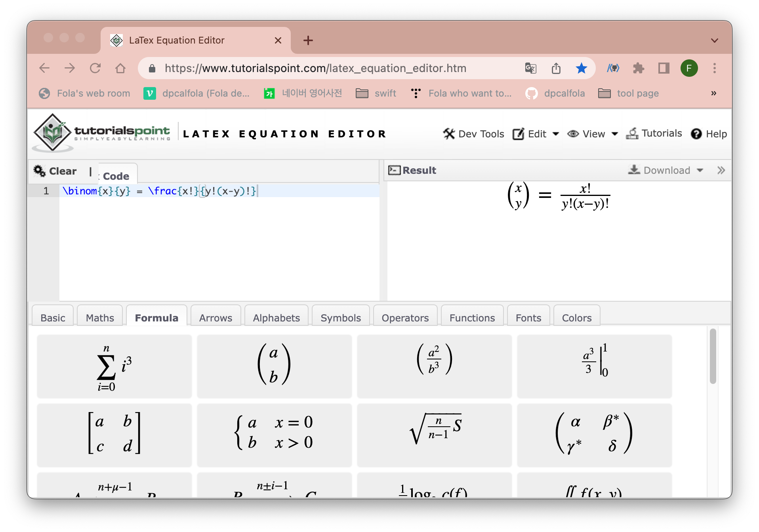Click the browser share icon
The image size is (759, 532).
(556, 68)
